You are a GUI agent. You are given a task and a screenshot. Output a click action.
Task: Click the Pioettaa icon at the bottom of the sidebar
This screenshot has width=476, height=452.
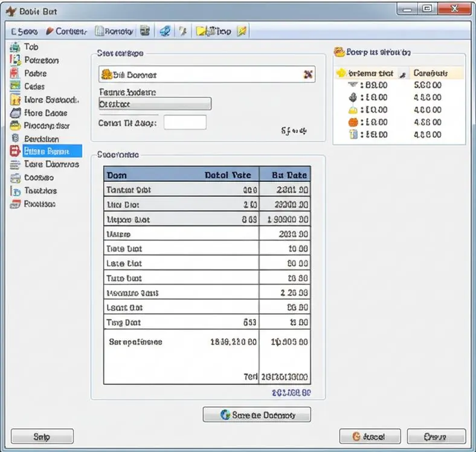point(15,204)
